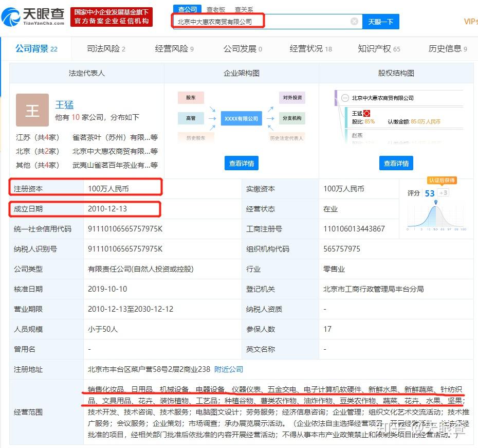The height and width of the screenshot is (448, 478).
Task: Click the TianYanCha logo
Action: point(33,17)
